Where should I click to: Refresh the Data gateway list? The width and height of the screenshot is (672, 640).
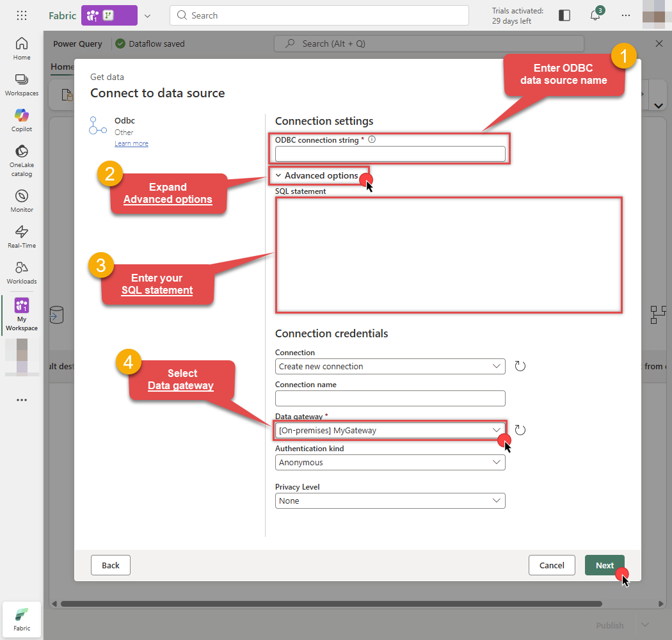(x=520, y=429)
